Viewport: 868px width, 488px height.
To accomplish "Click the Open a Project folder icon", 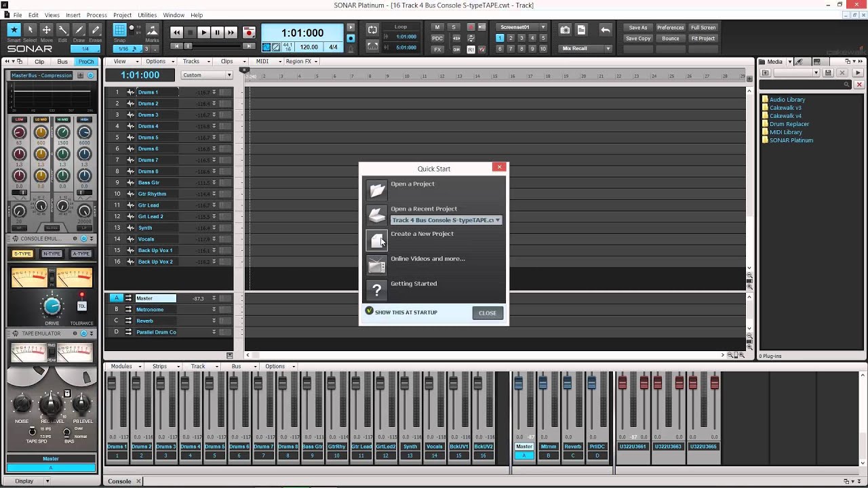I will tap(377, 190).
